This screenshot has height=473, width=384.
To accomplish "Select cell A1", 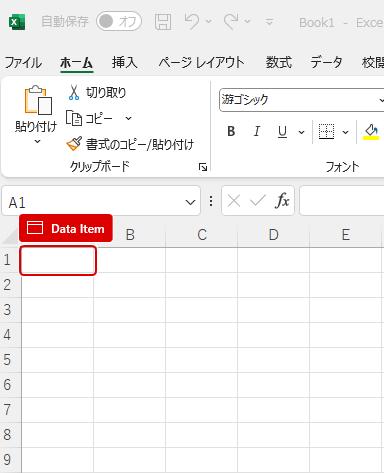I will point(58,260).
